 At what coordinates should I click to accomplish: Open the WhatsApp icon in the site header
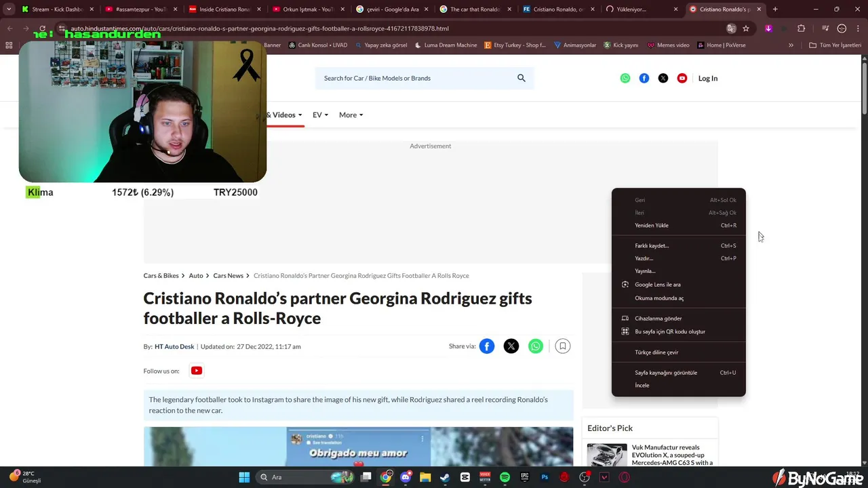[625, 78]
